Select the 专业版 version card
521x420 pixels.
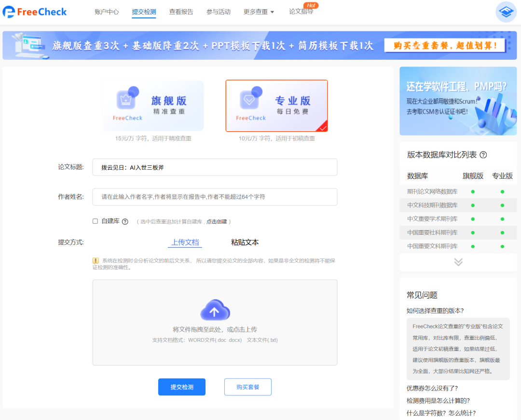click(x=276, y=106)
